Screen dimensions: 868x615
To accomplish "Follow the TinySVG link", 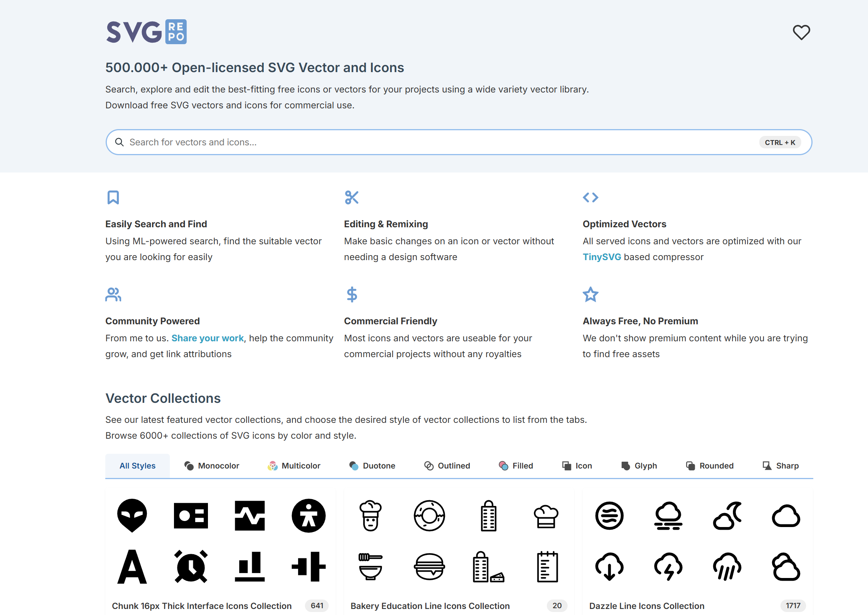I will [602, 257].
